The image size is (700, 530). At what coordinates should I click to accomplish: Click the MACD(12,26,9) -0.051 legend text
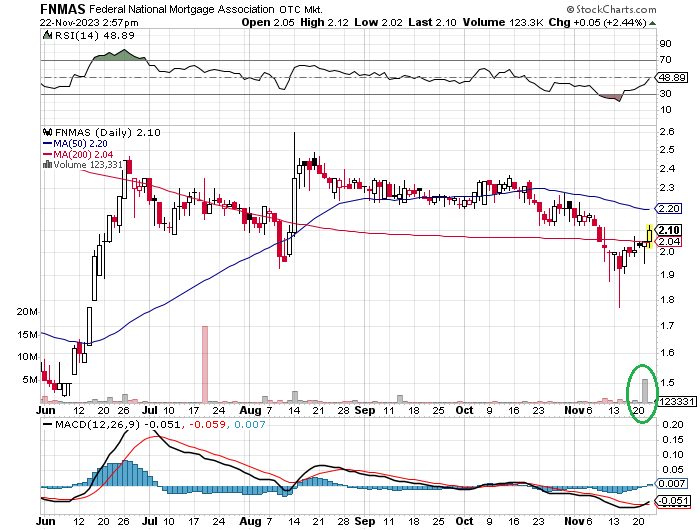(118, 424)
